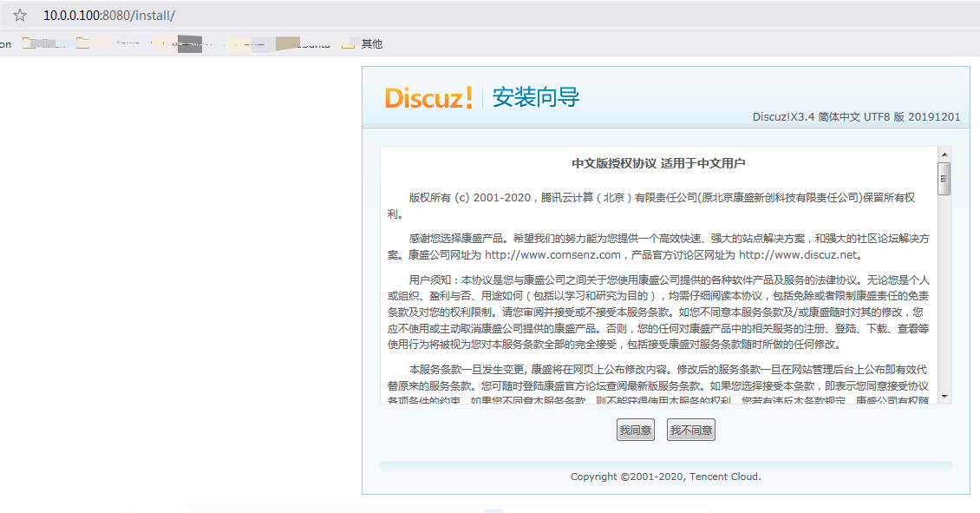Click the Copyright ©2001-2020, Tencent Cloud text
Screen dimensions: 980x513
[666, 477]
